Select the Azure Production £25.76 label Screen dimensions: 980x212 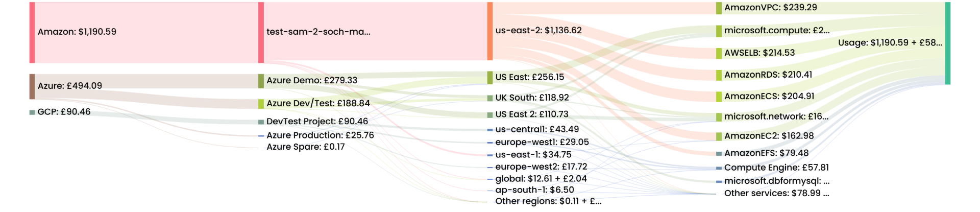320,135
